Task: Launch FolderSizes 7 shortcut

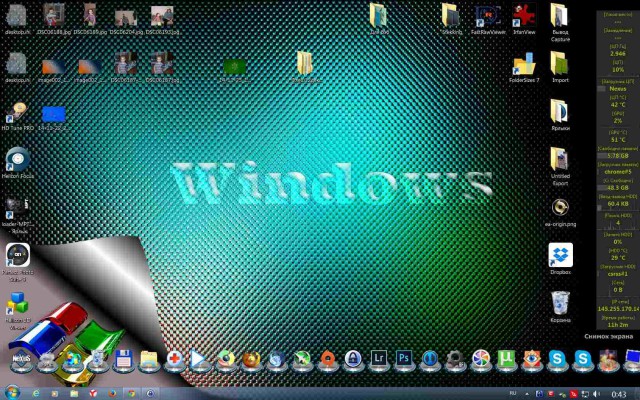Action: [x=523, y=64]
